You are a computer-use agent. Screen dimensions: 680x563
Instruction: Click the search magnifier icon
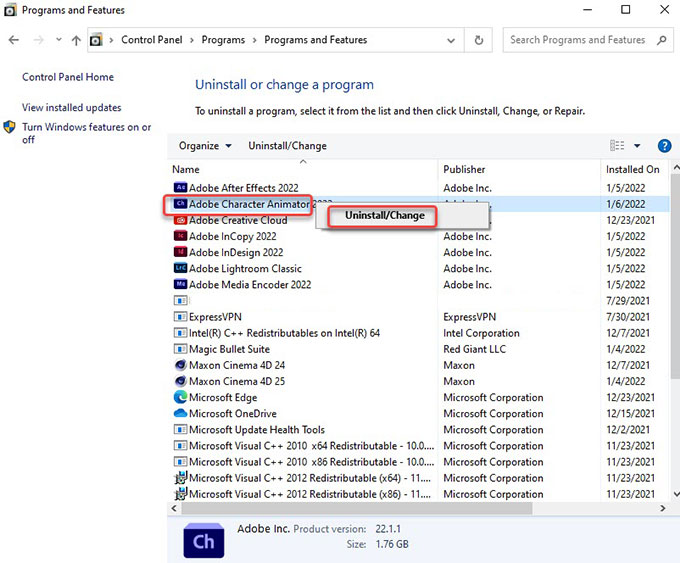(661, 40)
